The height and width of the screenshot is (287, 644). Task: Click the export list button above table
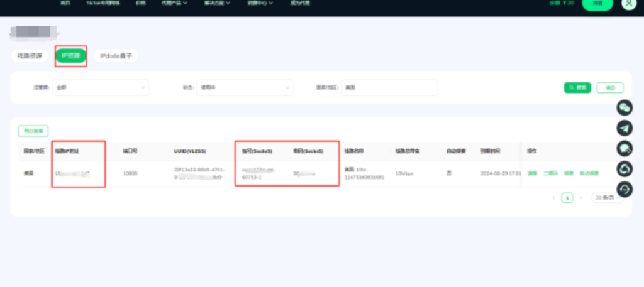pos(33,131)
